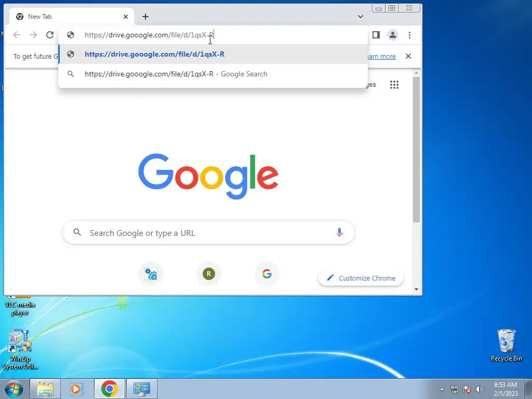Click the scrollbar down arrow
This screenshot has height=399, width=532.
tap(416, 289)
